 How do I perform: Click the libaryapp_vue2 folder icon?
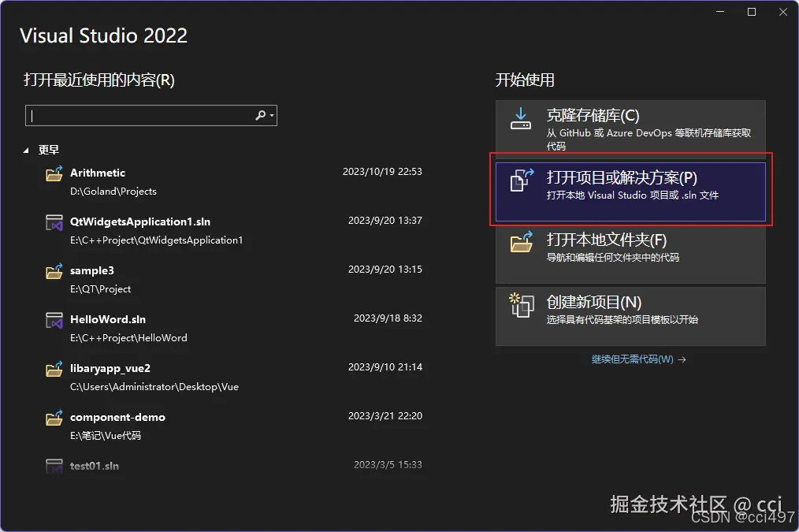pyautogui.click(x=54, y=370)
